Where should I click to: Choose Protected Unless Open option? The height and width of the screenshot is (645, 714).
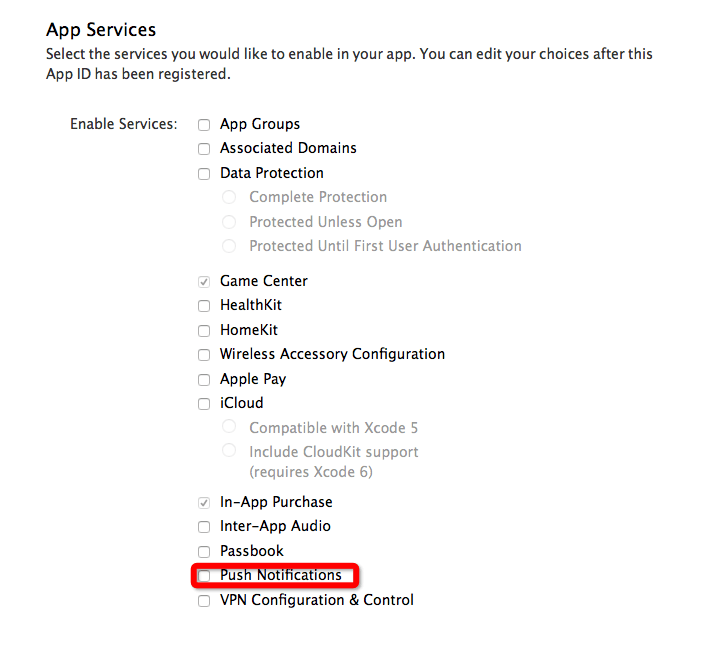click(230, 222)
